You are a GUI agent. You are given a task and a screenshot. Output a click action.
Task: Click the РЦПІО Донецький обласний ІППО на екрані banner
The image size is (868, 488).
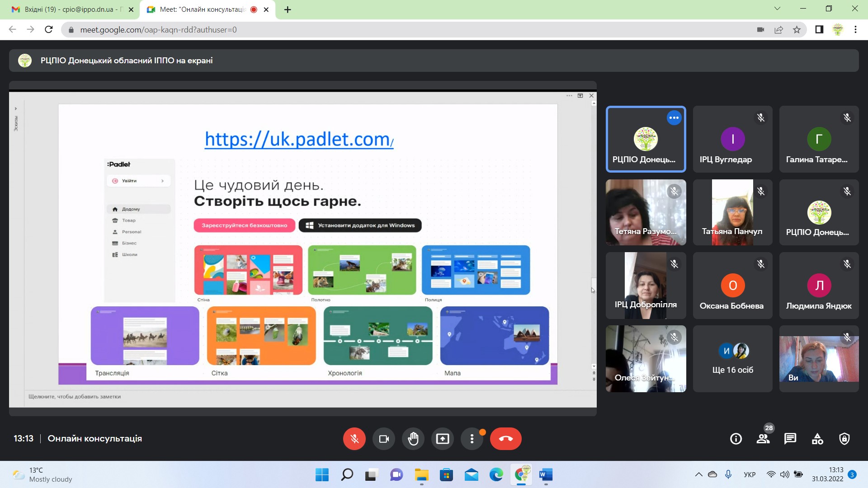click(434, 61)
